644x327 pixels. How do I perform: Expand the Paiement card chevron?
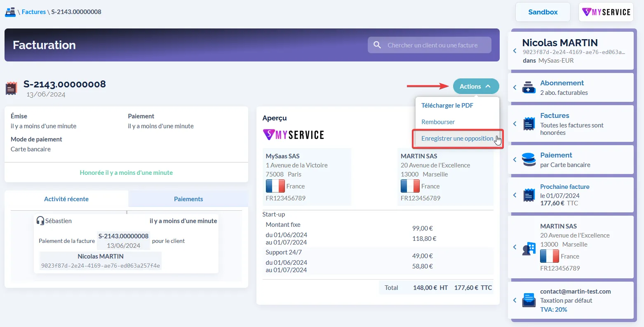515,160
